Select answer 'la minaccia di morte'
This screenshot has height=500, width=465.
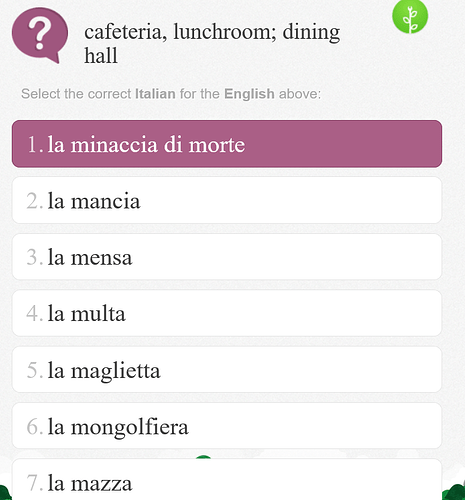click(x=227, y=144)
